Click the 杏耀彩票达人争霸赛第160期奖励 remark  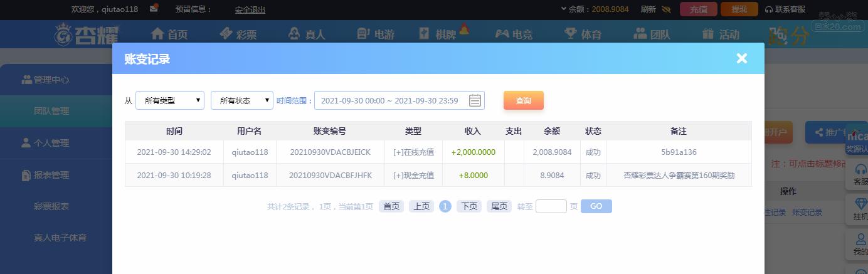(x=679, y=175)
